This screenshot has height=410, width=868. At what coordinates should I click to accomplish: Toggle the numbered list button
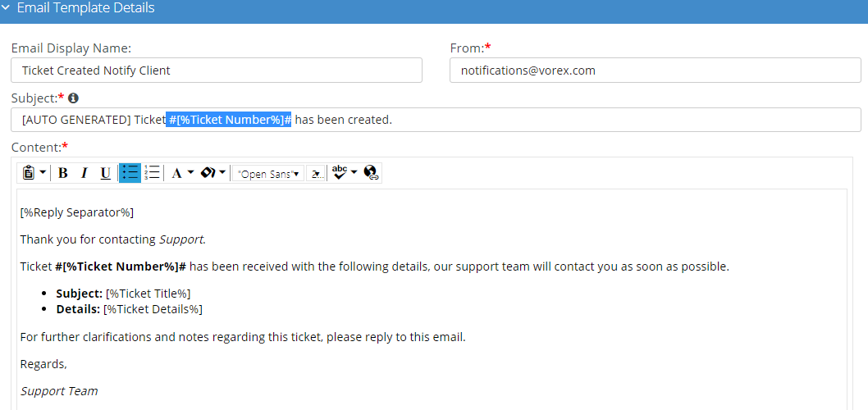(152, 173)
